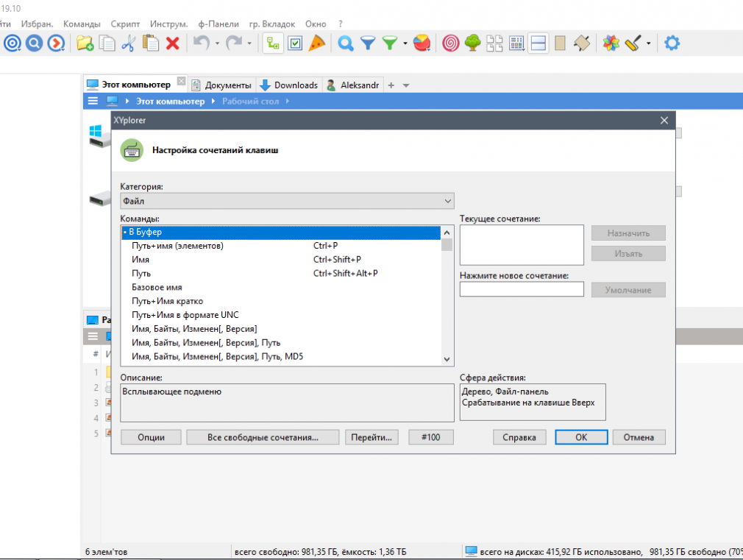Image resolution: width=743 pixels, height=560 pixels.
Task: Confirm the dialog with OK
Action: click(x=581, y=437)
